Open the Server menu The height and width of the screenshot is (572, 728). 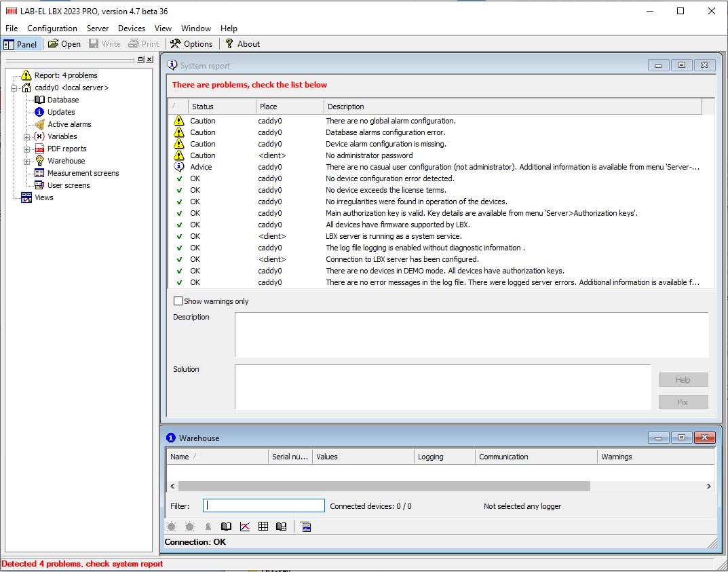point(98,28)
